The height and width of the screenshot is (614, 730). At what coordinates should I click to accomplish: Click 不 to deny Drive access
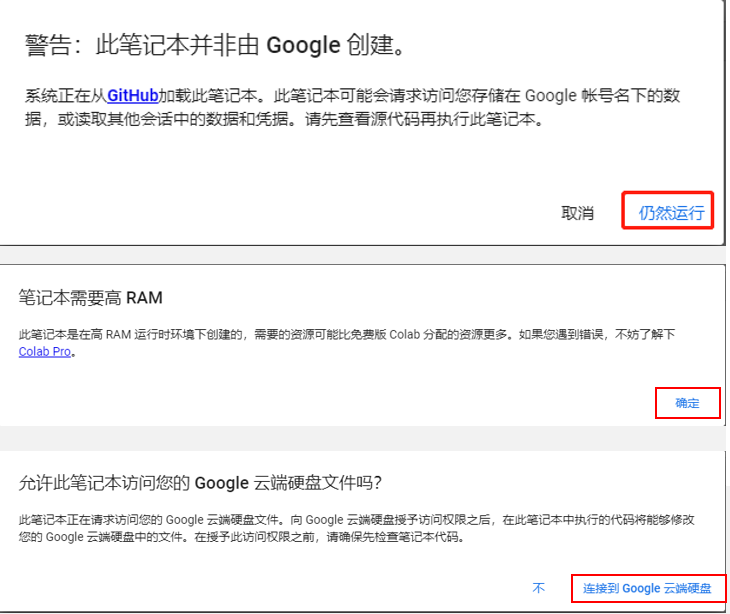click(x=539, y=588)
